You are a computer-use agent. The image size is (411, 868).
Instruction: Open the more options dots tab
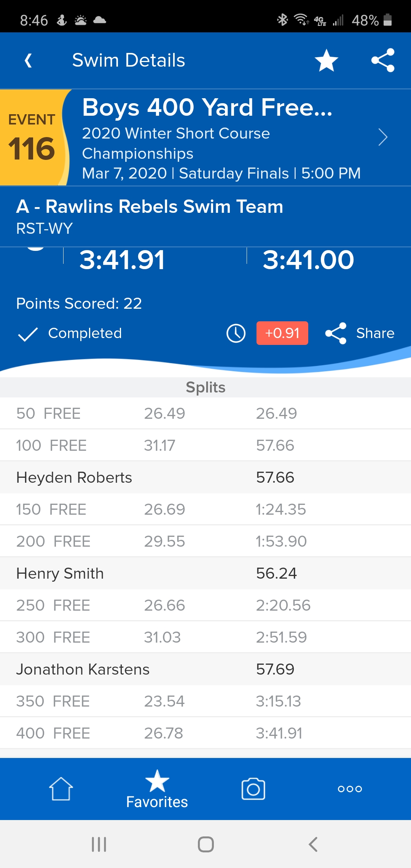350,789
